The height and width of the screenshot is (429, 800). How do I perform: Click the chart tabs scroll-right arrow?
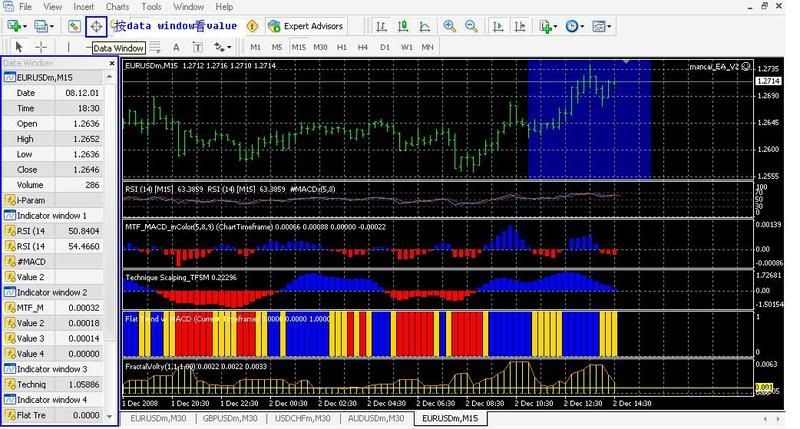tap(778, 419)
